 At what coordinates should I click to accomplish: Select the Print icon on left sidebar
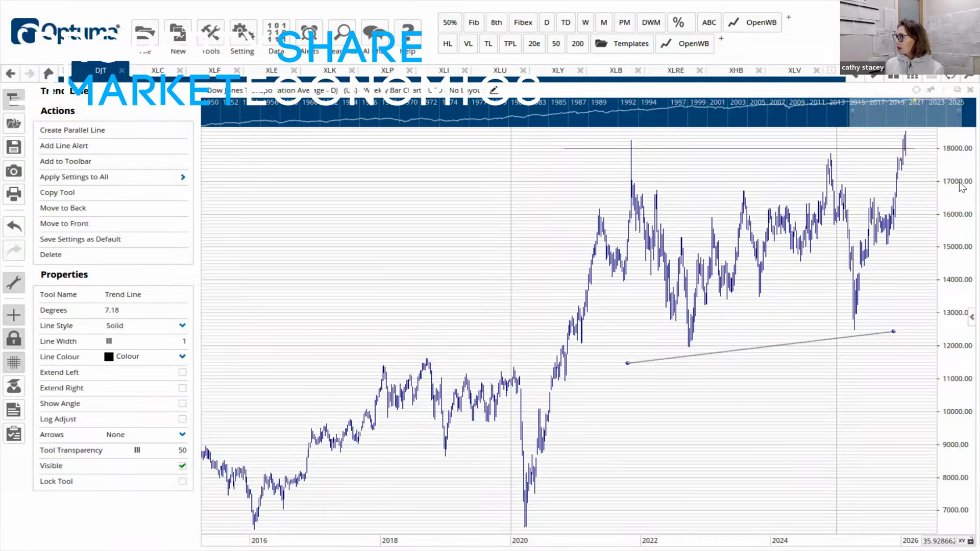pos(14,194)
